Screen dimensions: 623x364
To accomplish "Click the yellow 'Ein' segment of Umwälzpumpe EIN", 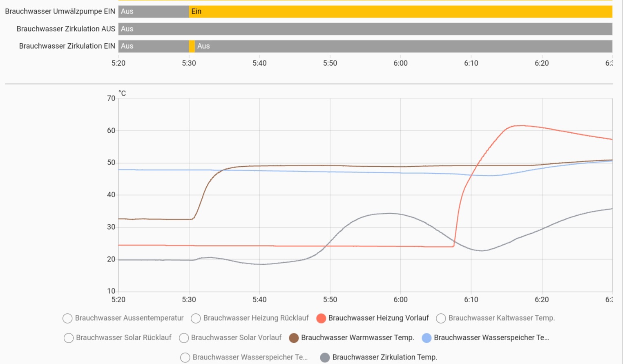I will (400, 11).
